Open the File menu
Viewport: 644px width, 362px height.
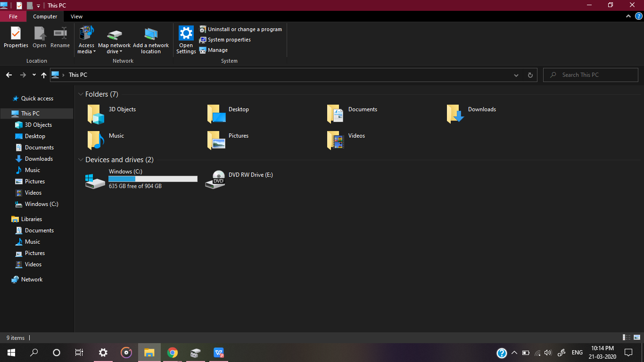13,16
